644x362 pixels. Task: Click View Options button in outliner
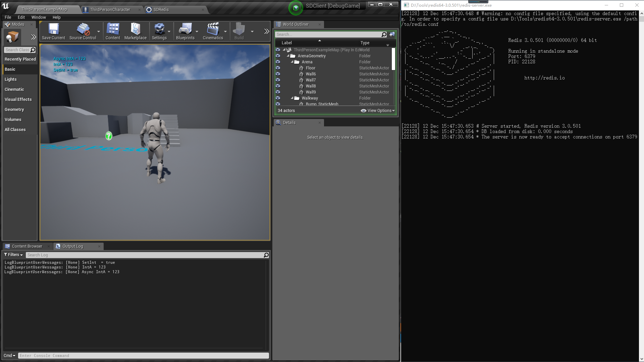377,110
